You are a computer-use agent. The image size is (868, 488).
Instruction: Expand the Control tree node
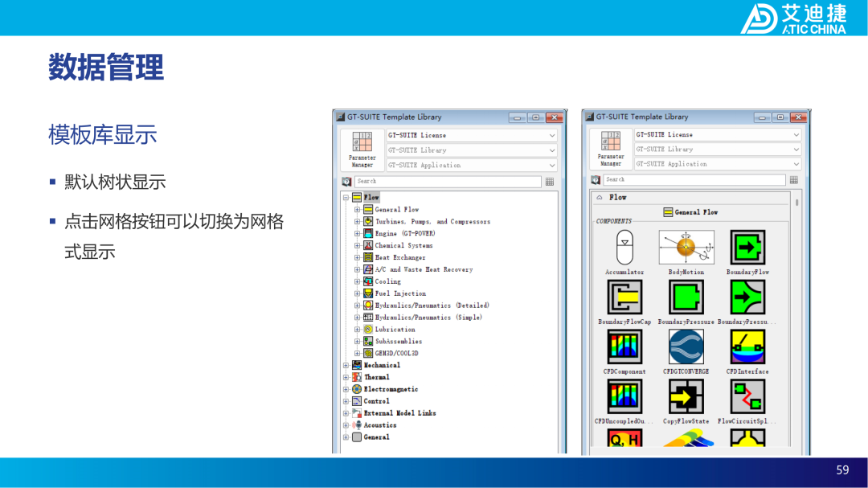346,402
